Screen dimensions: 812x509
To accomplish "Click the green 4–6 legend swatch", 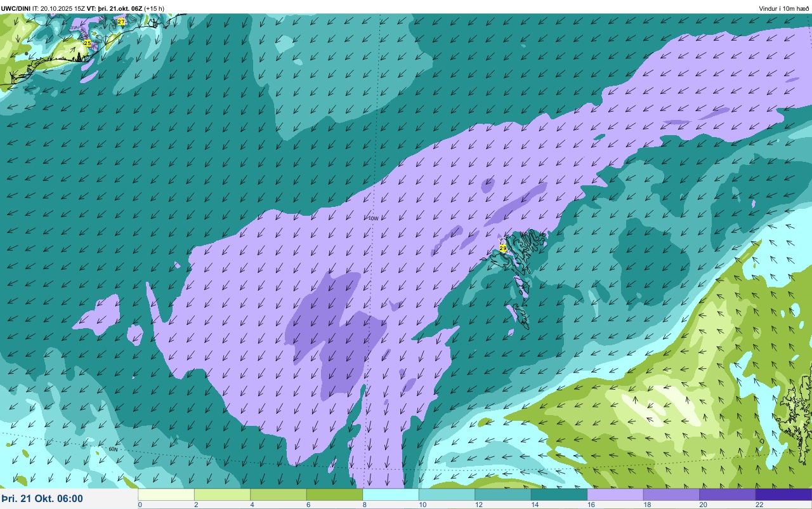I will pyautogui.click(x=278, y=494).
